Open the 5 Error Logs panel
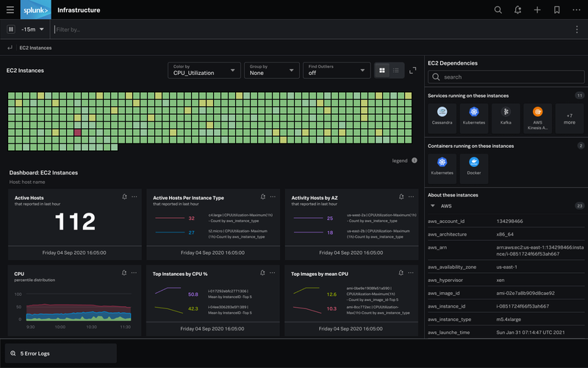 click(x=61, y=353)
